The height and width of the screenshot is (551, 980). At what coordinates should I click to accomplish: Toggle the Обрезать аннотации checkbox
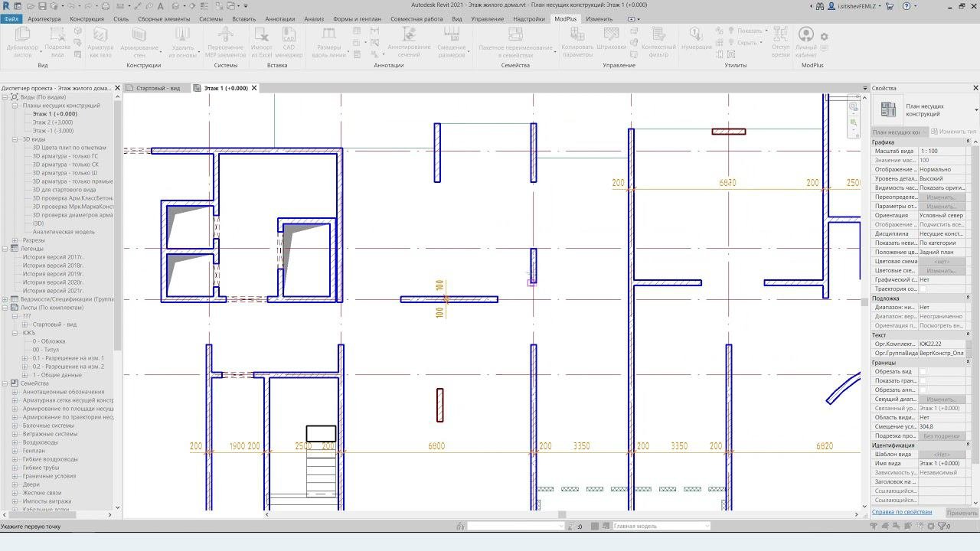pyautogui.click(x=923, y=390)
